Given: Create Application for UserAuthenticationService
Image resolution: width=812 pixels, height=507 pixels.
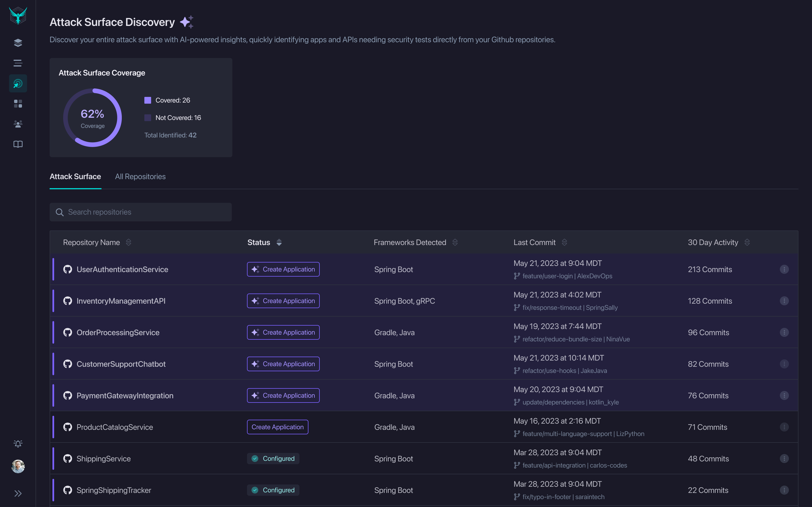Looking at the screenshot, I should pyautogui.click(x=283, y=269).
